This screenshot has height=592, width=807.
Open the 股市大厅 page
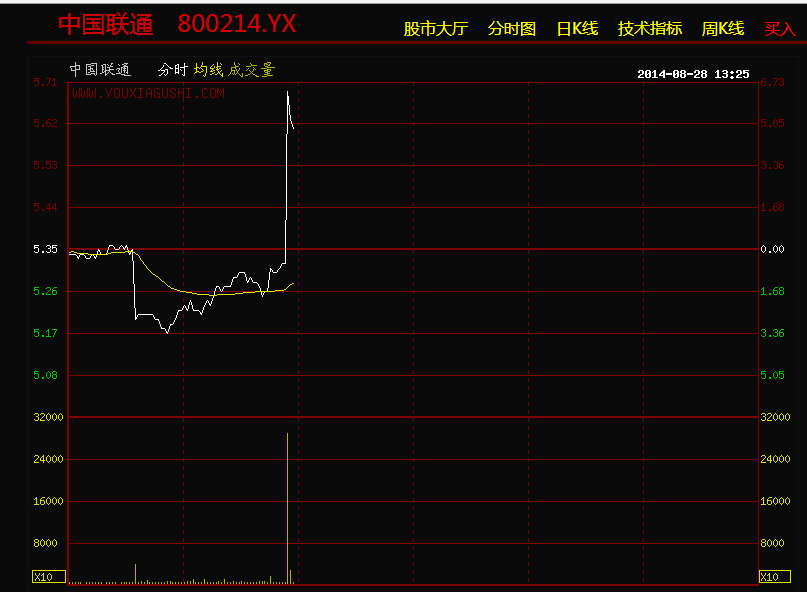coord(435,29)
